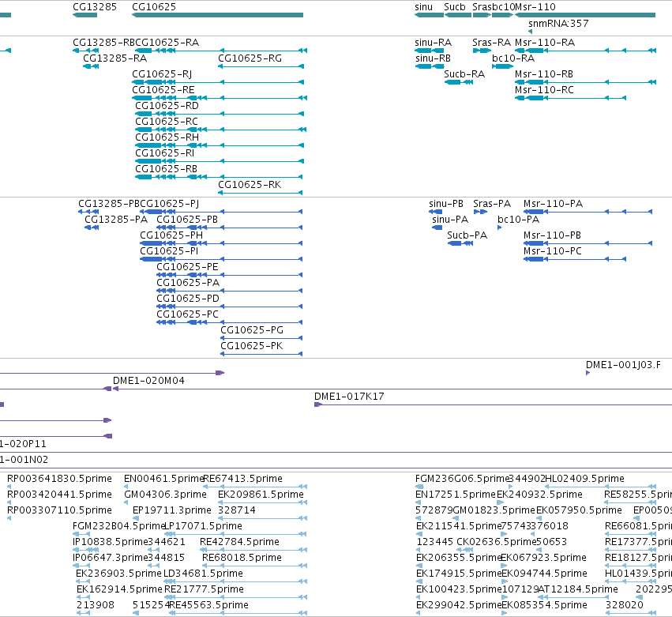Choose transcript CG10625-RC label
This screenshot has height=617, width=672.
point(167,122)
